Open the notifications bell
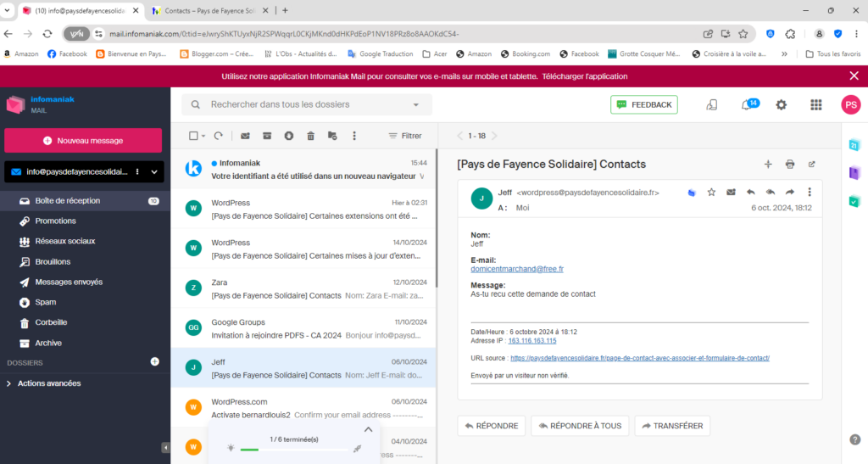Screen dimensions: 868x464 (747, 105)
